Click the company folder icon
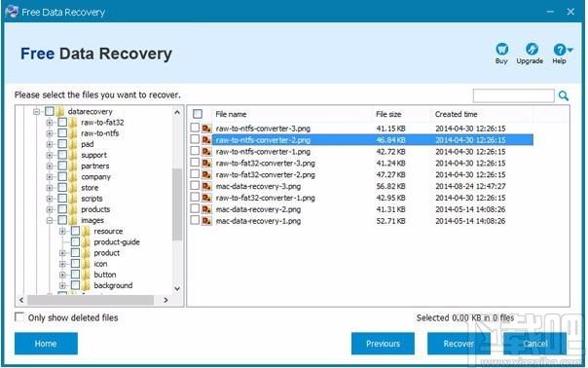588x368 pixels. tap(73, 176)
